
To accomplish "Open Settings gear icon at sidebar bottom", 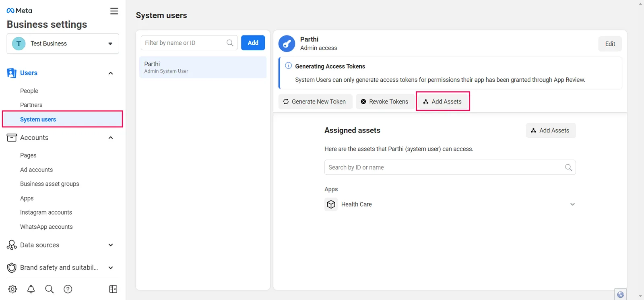I will point(12,289).
